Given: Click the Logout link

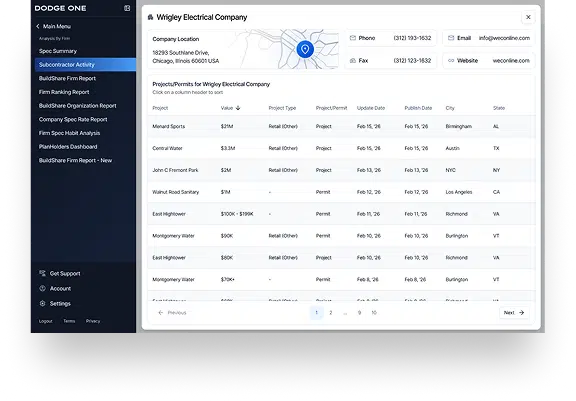Looking at the screenshot, I should [46, 321].
